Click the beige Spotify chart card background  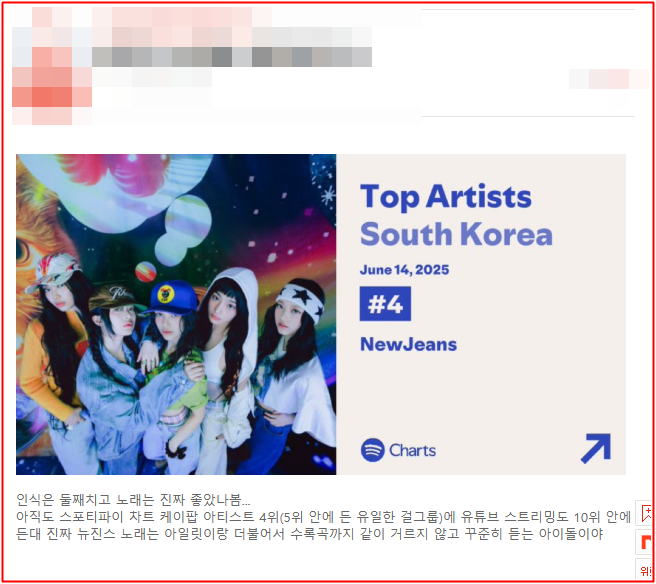point(481,314)
